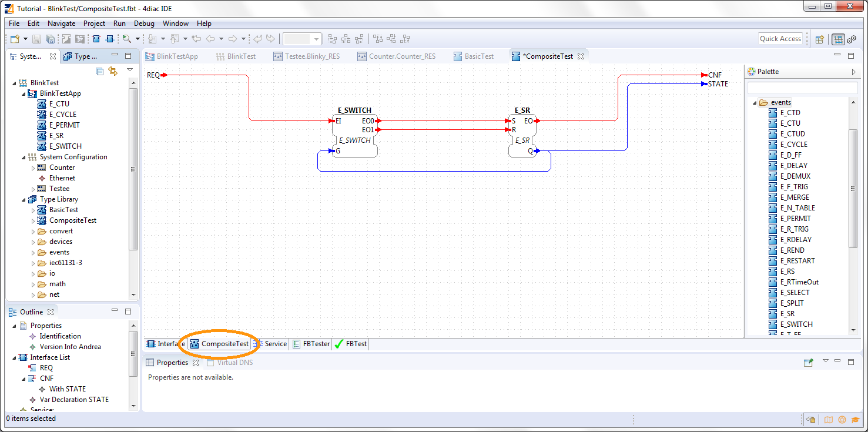Viewport: 868px width, 432px height.
Task: Click the palette search input field
Action: 803,87
